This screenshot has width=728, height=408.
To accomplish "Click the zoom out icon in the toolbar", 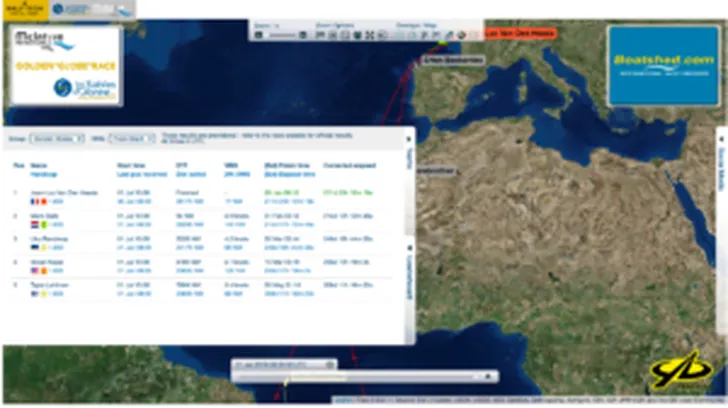I will point(258,35).
